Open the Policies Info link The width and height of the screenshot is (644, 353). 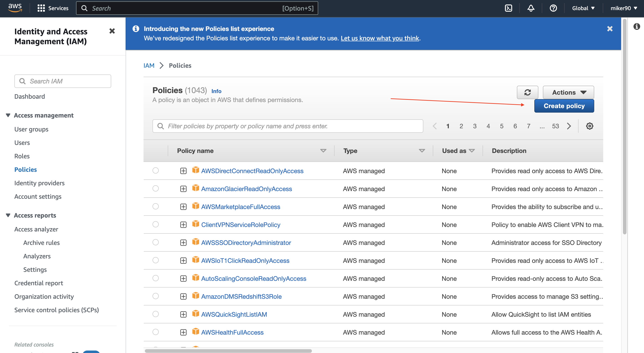[216, 91]
